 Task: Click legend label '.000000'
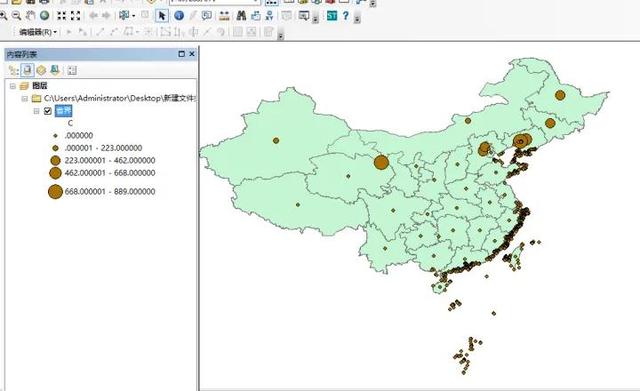click(79, 136)
